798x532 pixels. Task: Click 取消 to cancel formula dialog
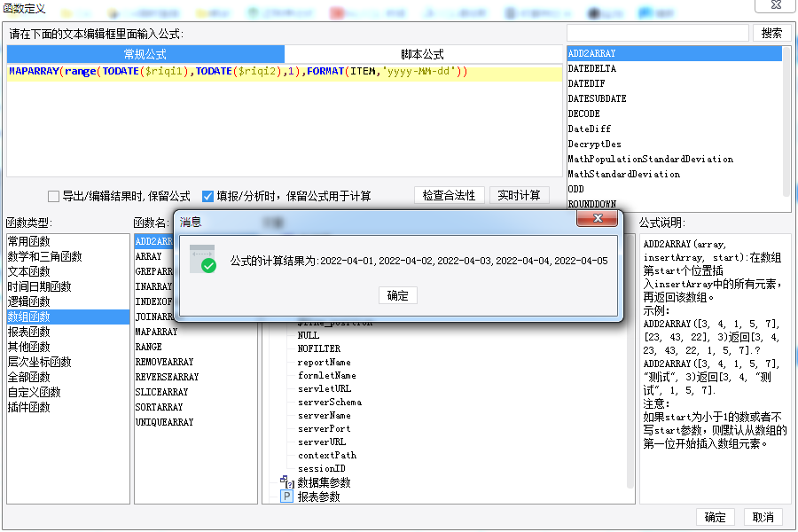[x=763, y=517]
